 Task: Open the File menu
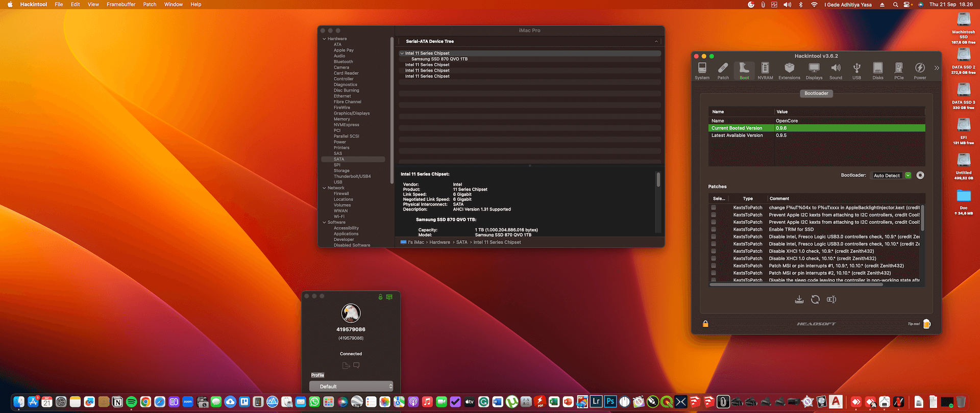click(x=59, y=5)
